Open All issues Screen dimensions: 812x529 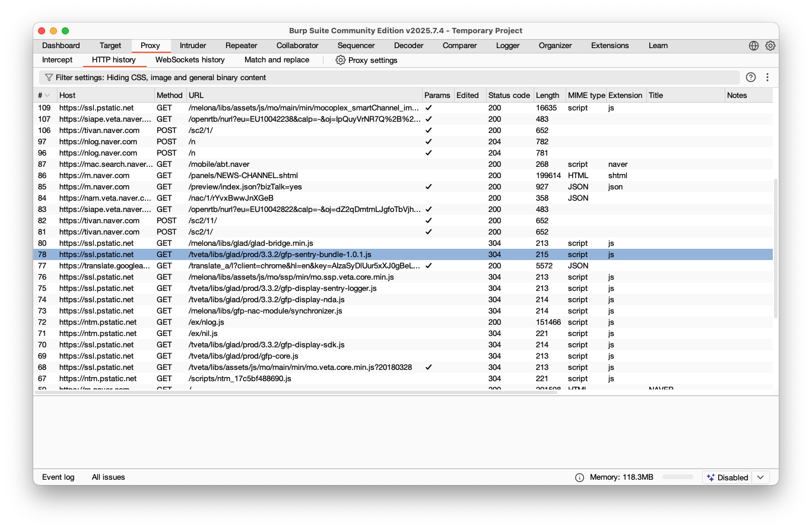tap(109, 477)
